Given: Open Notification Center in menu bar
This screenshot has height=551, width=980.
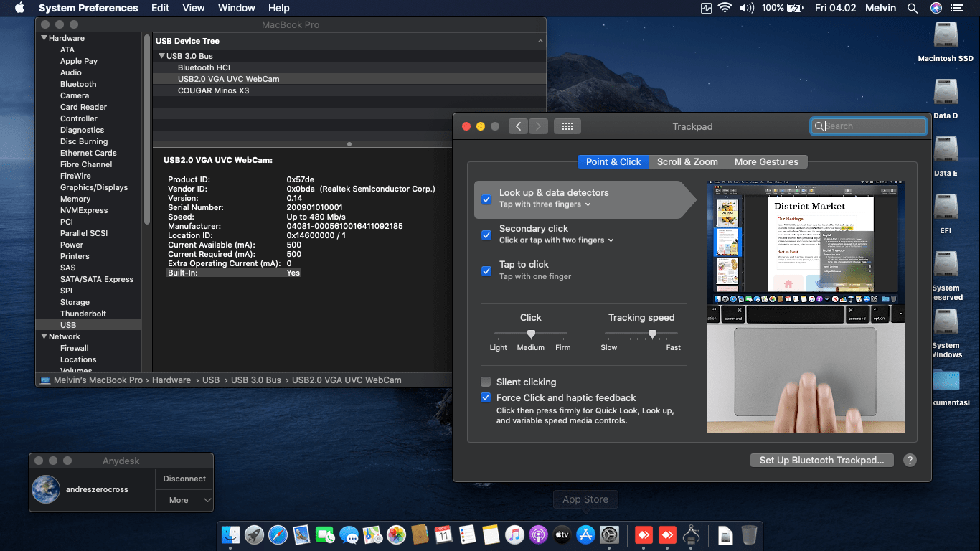Looking at the screenshot, I should [x=957, y=8].
